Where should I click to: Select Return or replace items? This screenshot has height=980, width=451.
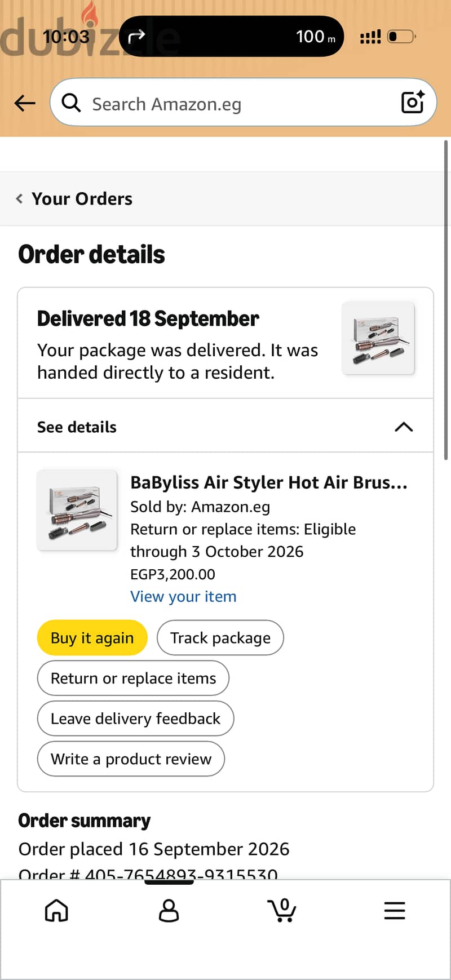click(133, 679)
